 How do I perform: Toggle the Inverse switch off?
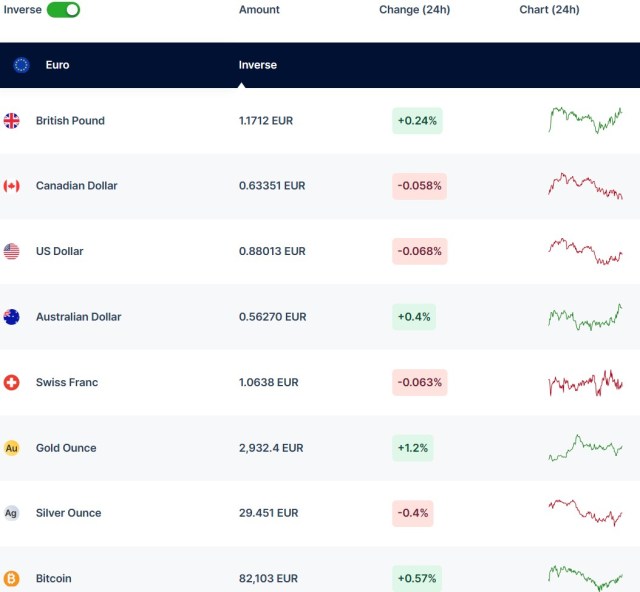click(x=63, y=10)
